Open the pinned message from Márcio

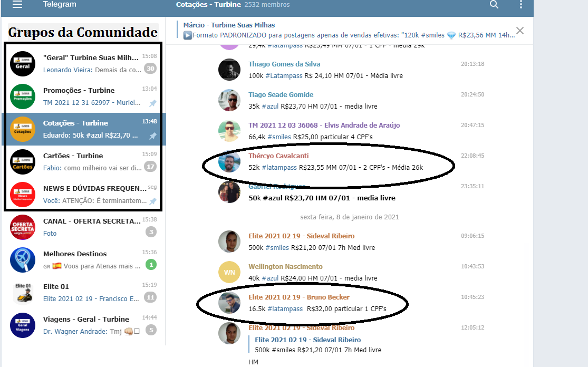point(349,31)
